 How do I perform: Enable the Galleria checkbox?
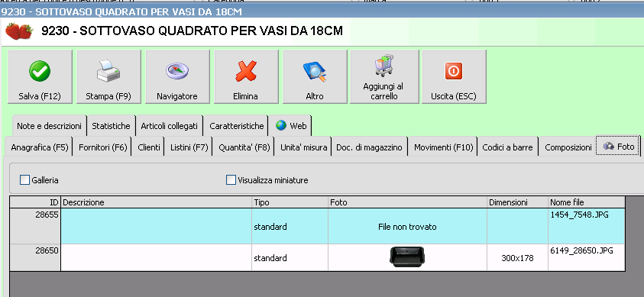(25, 179)
